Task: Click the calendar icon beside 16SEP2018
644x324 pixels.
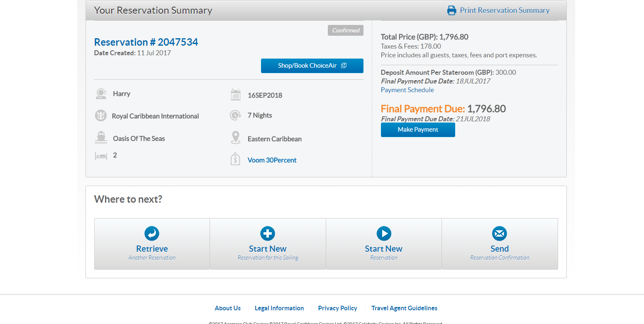Action: click(x=236, y=95)
